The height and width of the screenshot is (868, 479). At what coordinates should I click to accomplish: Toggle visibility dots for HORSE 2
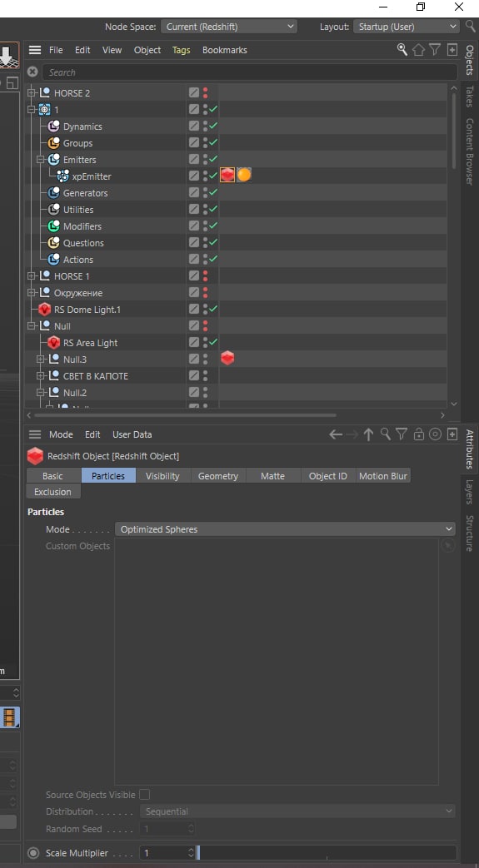click(x=205, y=93)
